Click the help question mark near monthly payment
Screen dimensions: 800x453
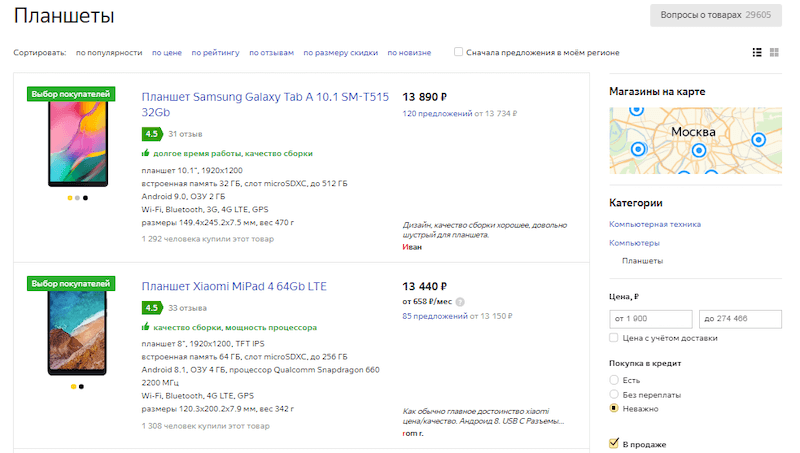460,301
